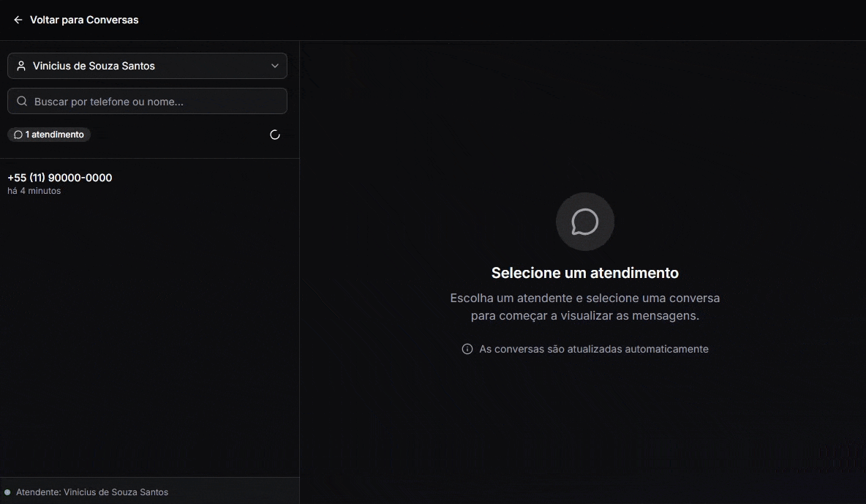Open the Vinicius de Souza Santos attendant dropdown

[147, 66]
